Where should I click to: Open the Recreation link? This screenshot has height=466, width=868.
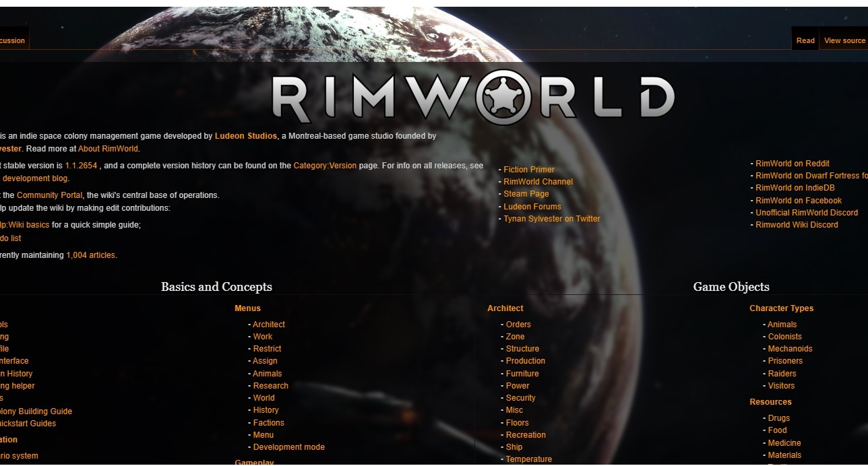click(x=526, y=435)
